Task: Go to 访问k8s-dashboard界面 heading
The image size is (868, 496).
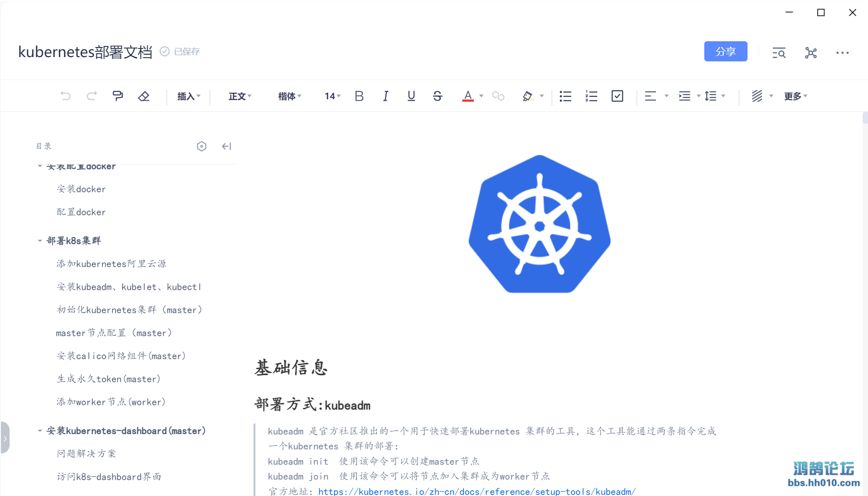Action: (109, 477)
